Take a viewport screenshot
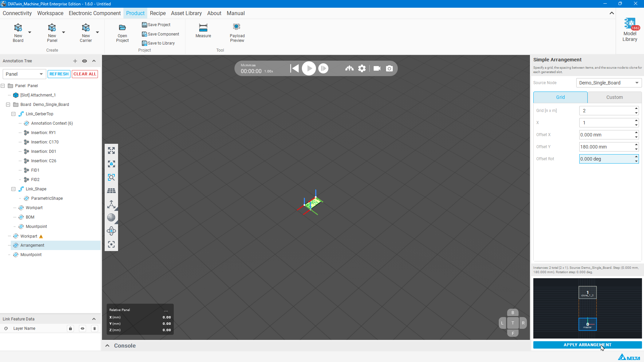Viewport: 644px width, 362px height. click(389, 68)
